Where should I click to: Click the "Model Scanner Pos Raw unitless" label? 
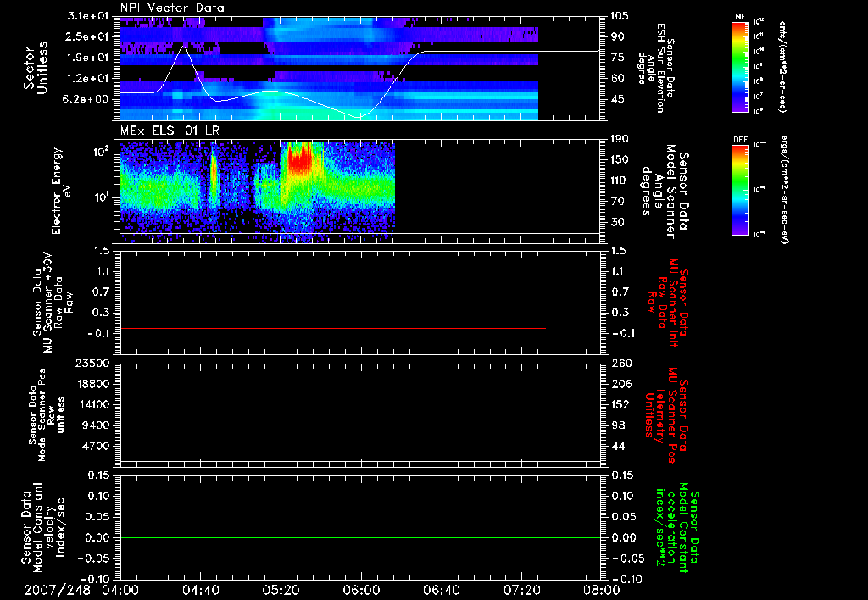47,415
